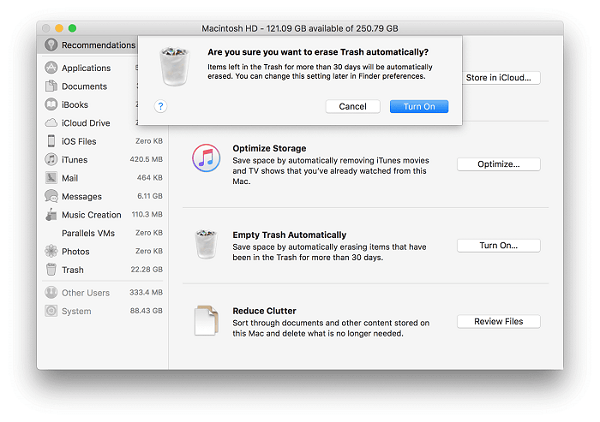Click the documents icon beside Reduce Clutter
600x422 pixels.
[206, 321]
